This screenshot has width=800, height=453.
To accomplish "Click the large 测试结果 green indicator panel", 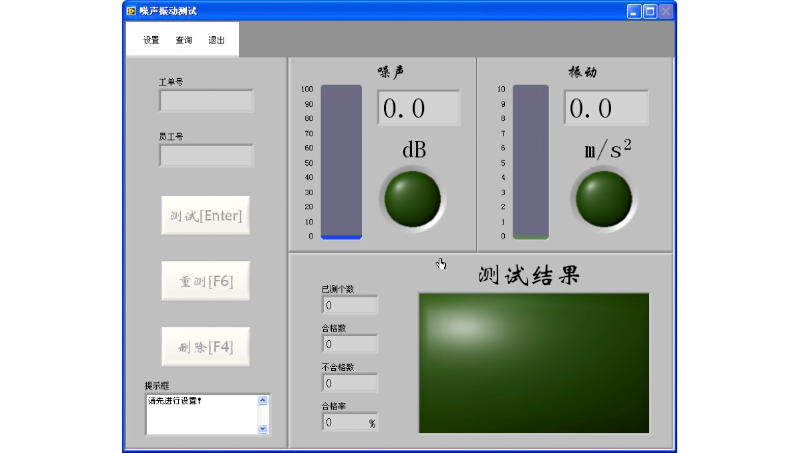I will pos(534,363).
